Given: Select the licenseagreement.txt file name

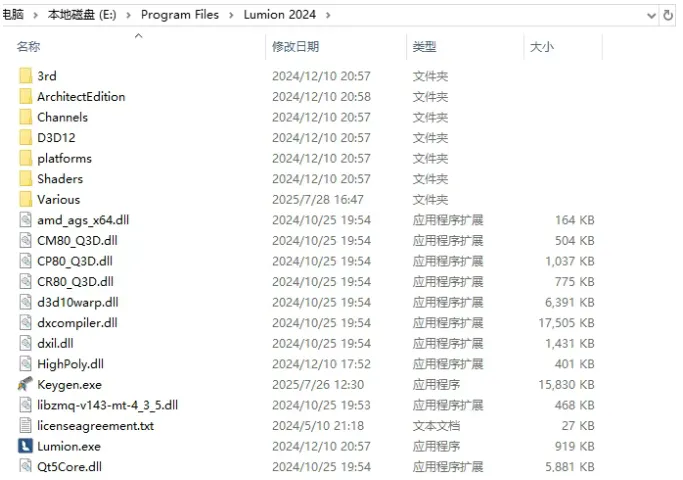Looking at the screenshot, I should (95, 426).
